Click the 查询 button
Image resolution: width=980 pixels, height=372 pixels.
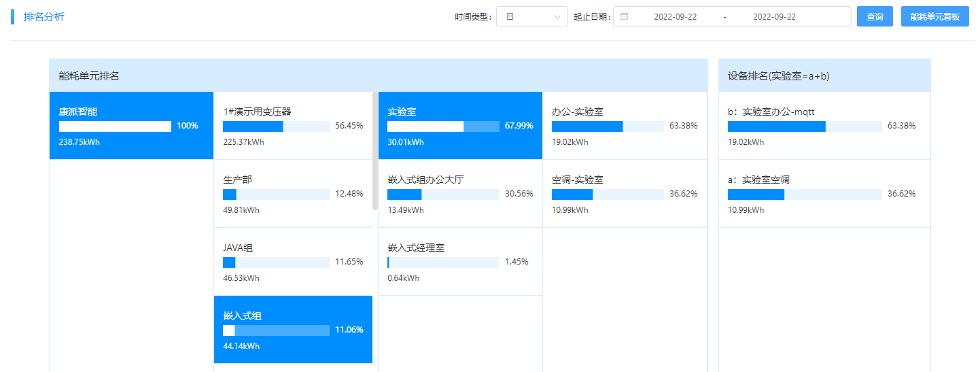click(x=875, y=17)
